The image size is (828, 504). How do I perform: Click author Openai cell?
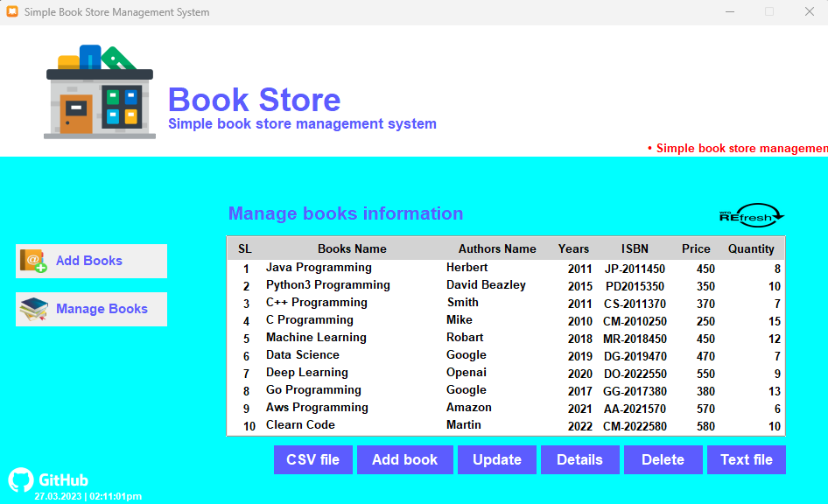click(x=467, y=373)
